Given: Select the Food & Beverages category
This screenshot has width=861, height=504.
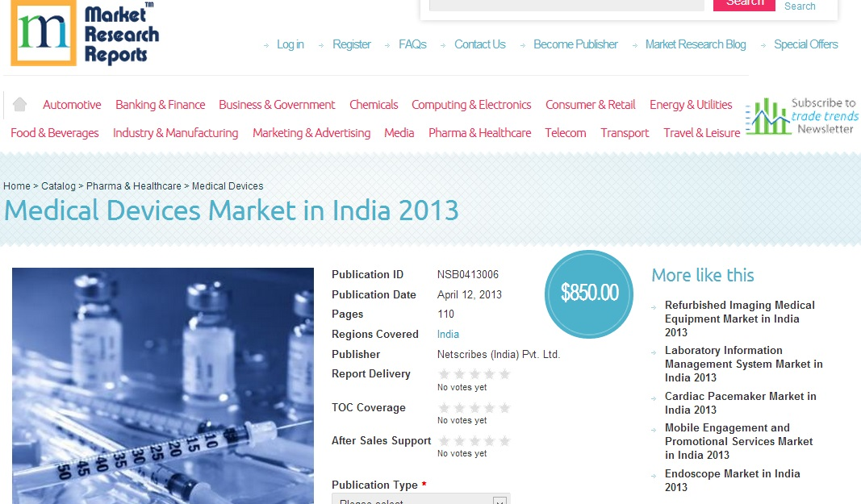Looking at the screenshot, I should pyautogui.click(x=55, y=133).
